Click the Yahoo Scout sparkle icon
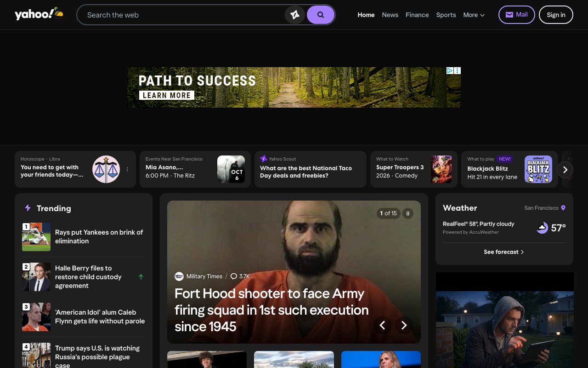This screenshot has width=588, height=368. coord(263,159)
